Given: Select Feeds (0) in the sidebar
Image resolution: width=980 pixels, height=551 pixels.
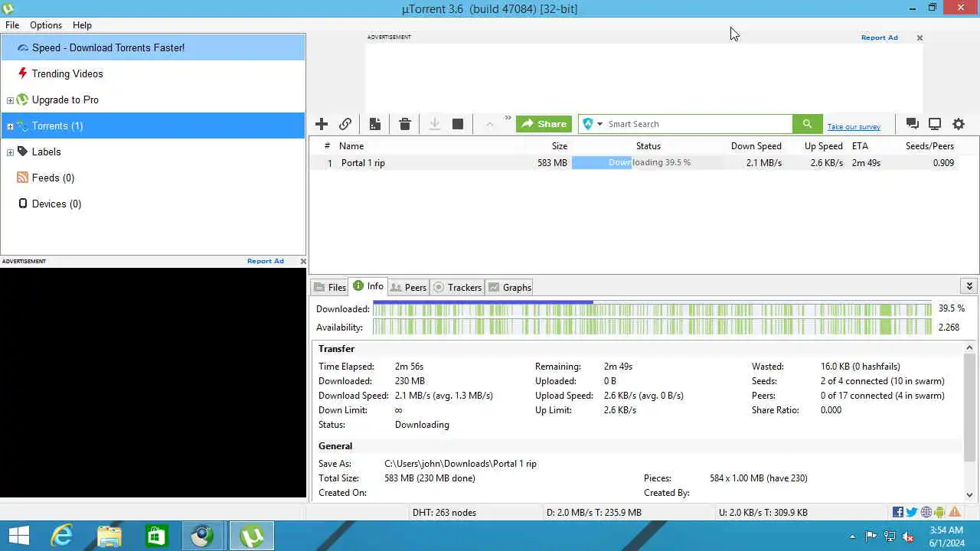Looking at the screenshot, I should (53, 178).
